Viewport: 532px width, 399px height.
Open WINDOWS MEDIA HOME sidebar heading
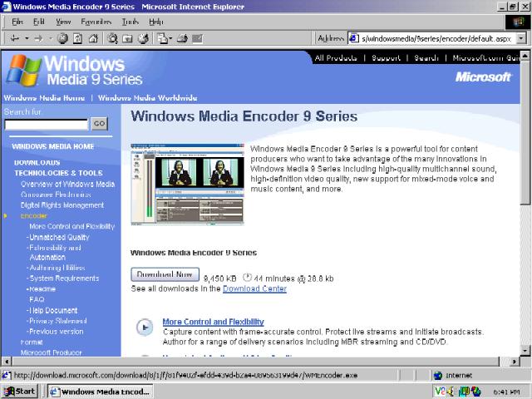pyautogui.click(x=53, y=146)
